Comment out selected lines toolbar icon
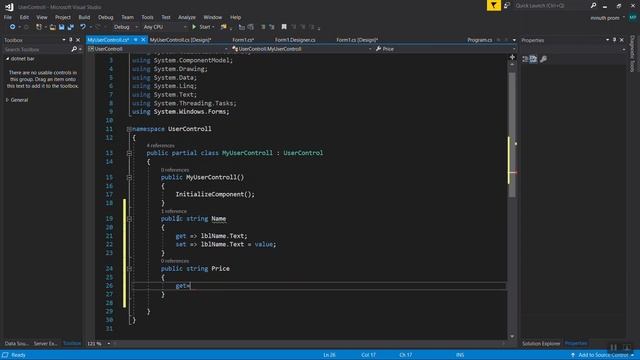The height and width of the screenshot is (360, 640). coord(263,27)
